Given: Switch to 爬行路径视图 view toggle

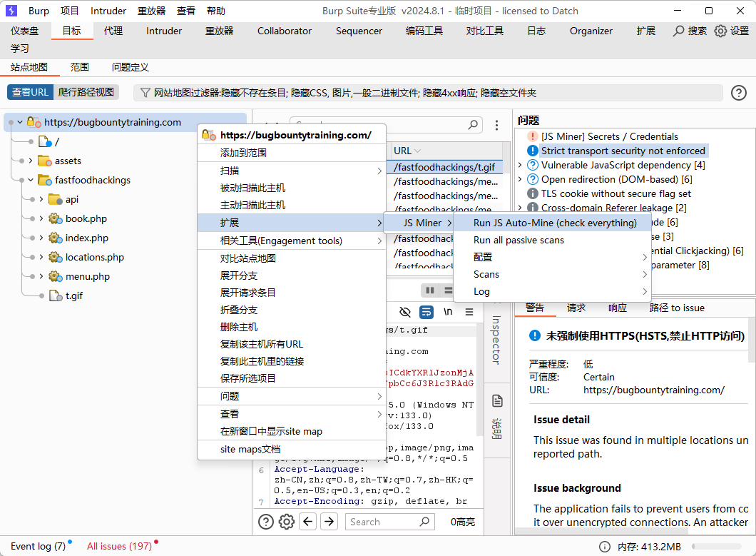Looking at the screenshot, I should coord(86,92).
